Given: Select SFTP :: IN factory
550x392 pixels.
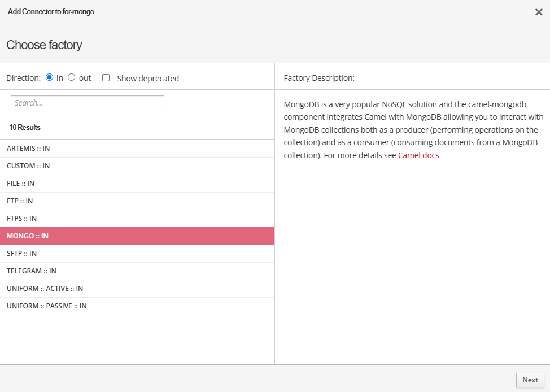Looking at the screenshot, I should click(x=22, y=254).
